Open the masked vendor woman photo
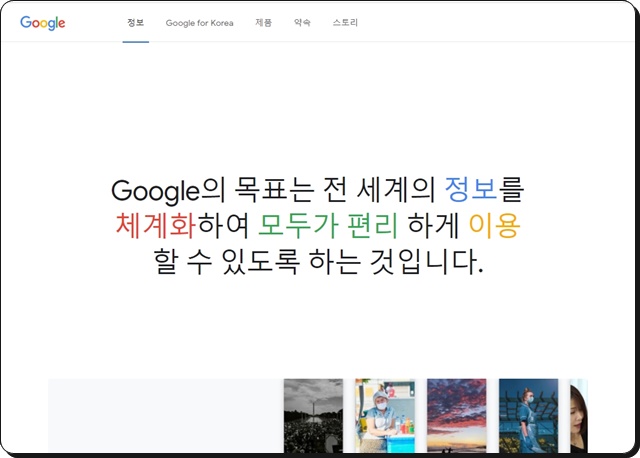Screen dimensions: 640x458 [x=385, y=416]
